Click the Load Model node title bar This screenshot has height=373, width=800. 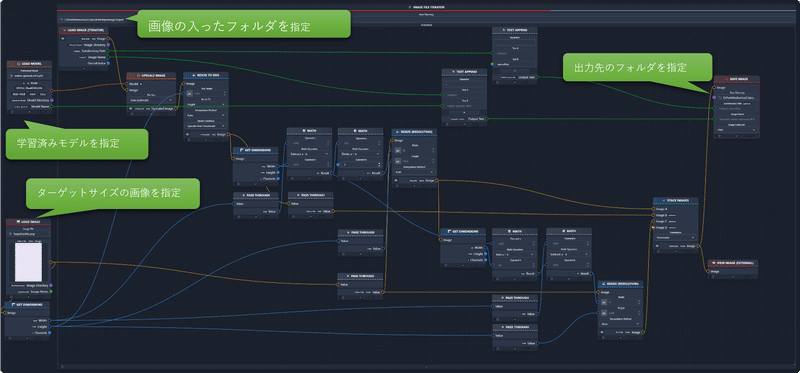coord(29,64)
